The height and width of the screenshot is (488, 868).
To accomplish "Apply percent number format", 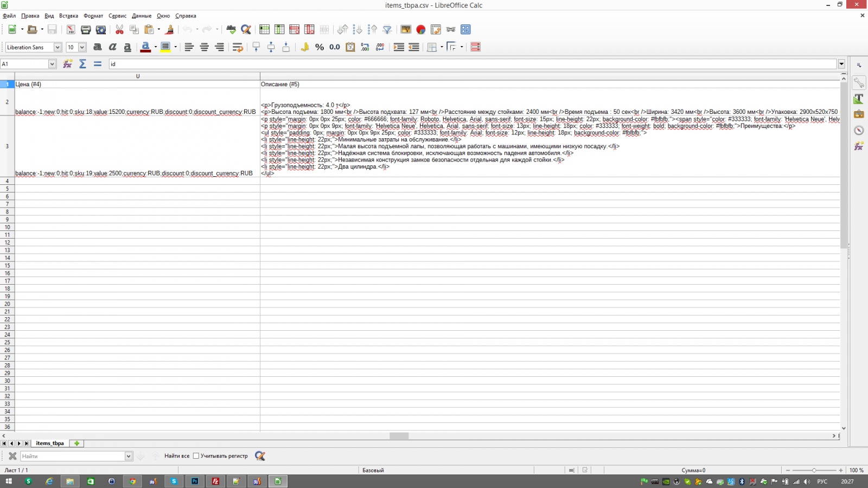I will coord(320,47).
